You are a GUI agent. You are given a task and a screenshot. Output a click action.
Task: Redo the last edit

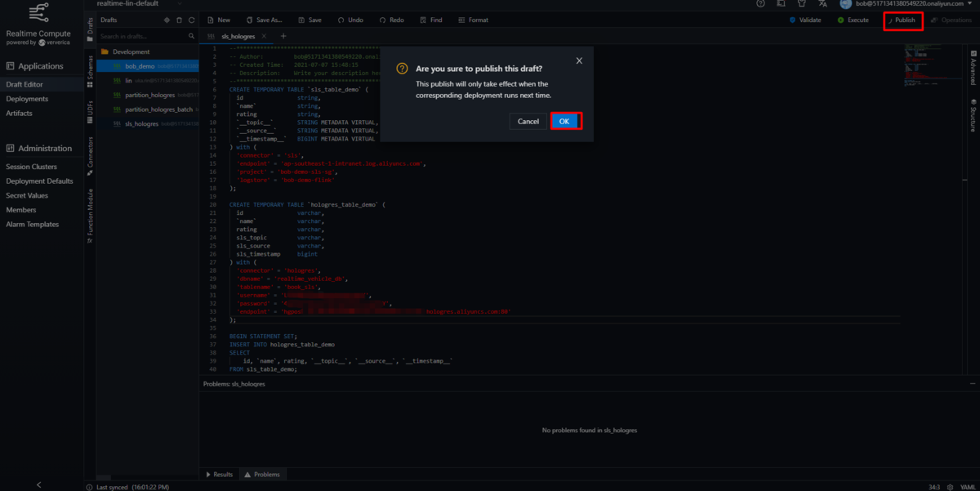click(390, 20)
